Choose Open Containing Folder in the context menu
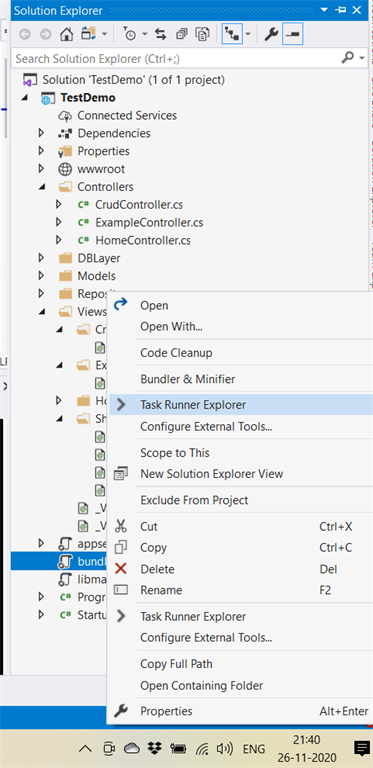The width and height of the screenshot is (373, 768). pos(202,686)
